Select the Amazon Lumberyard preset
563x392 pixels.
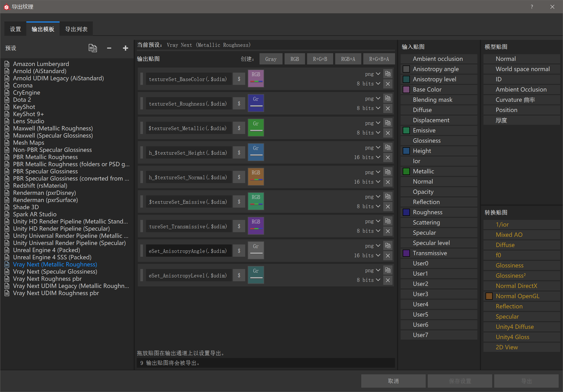tap(41, 64)
